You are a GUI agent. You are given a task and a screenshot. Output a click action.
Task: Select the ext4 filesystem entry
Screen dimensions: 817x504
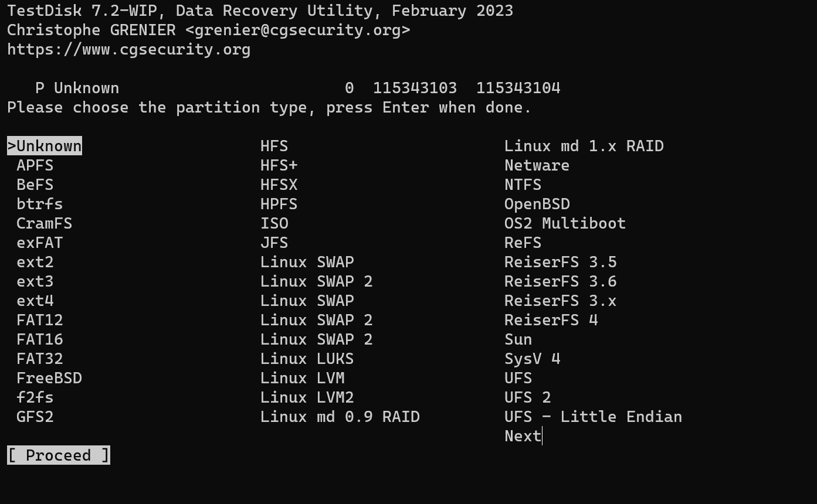click(x=35, y=301)
